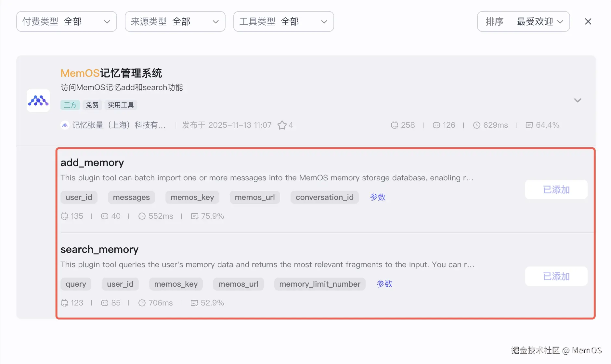The height and width of the screenshot is (364, 611).
Task: Open the 来源类型 filter dropdown
Action: click(175, 21)
